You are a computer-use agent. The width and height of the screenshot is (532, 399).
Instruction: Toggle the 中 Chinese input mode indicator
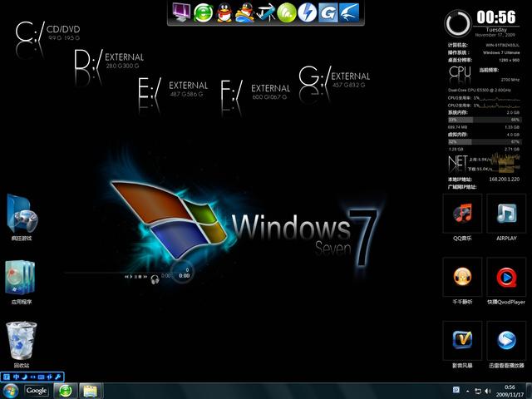[x=15, y=377]
